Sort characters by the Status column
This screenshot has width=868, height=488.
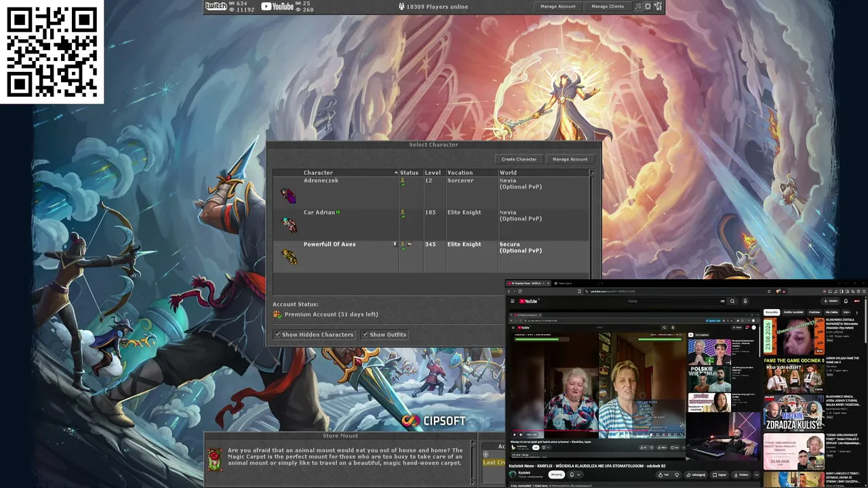pyautogui.click(x=411, y=173)
